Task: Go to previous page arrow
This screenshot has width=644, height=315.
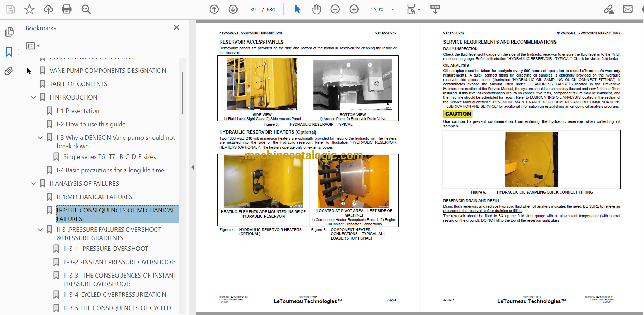Action: pos(214,9)
